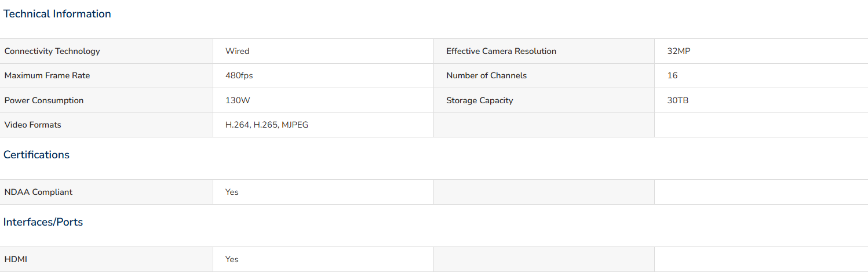Select the Storage Capacity label
The image size is (868, 272).
pyautogui.click(x=480, y=100)
